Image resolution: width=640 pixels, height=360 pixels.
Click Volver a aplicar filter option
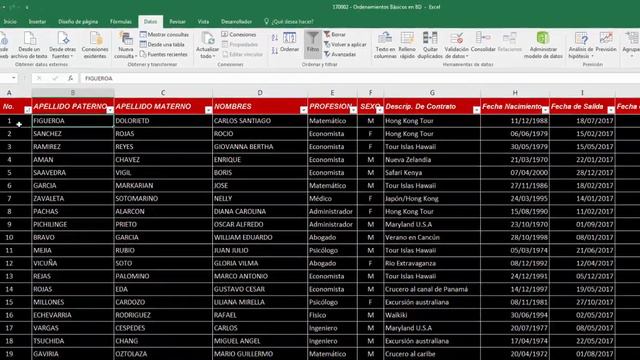[x=345, y=44]
